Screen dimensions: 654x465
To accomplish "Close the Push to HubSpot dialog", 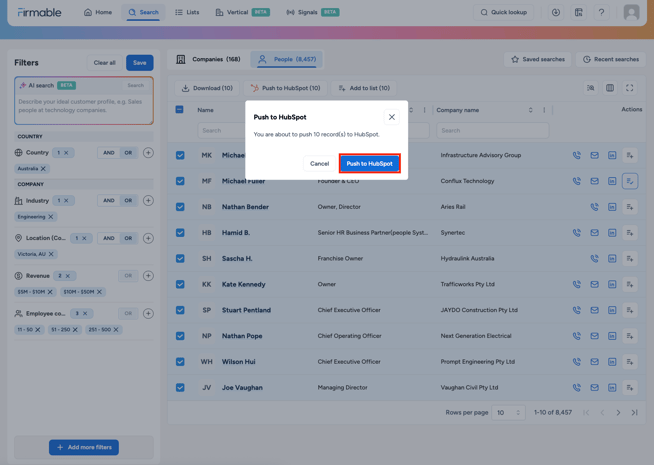I will [392, 117].
